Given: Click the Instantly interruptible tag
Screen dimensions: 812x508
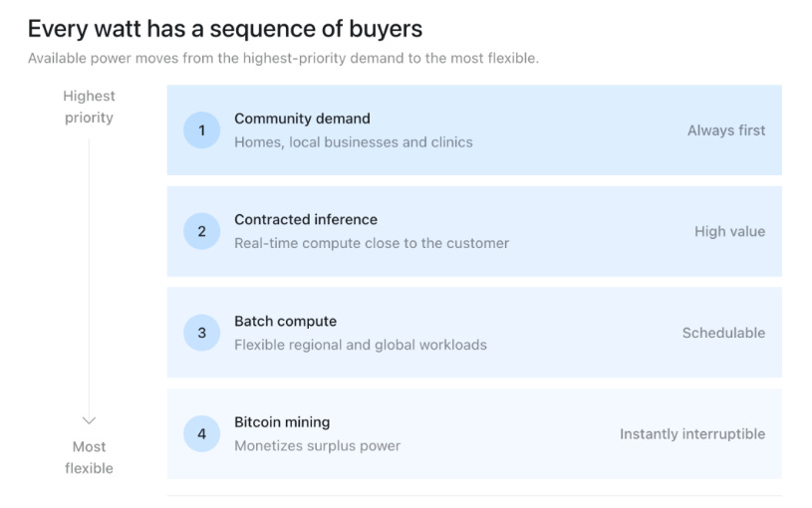Looking at the screenshot, I should (x=692, y=434).
